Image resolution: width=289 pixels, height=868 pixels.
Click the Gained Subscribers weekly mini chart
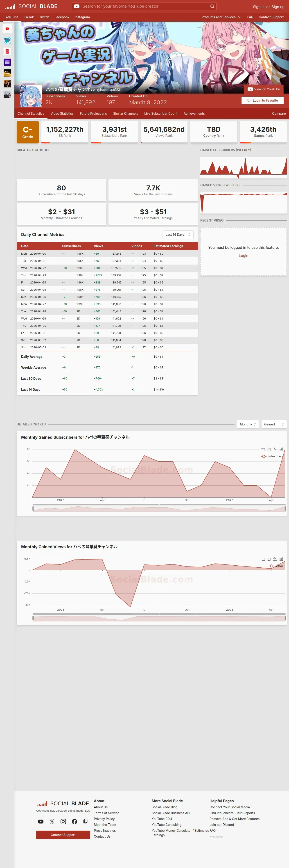244,167
